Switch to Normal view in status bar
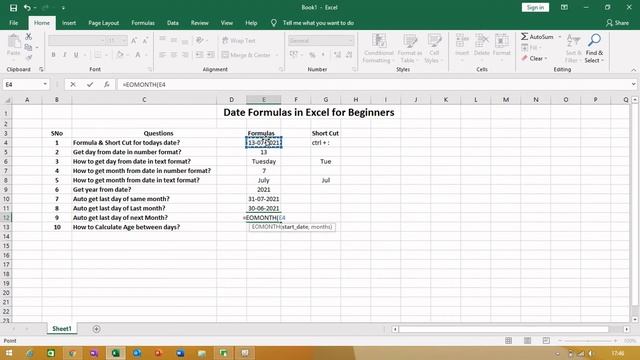 (x=509, y=340)
